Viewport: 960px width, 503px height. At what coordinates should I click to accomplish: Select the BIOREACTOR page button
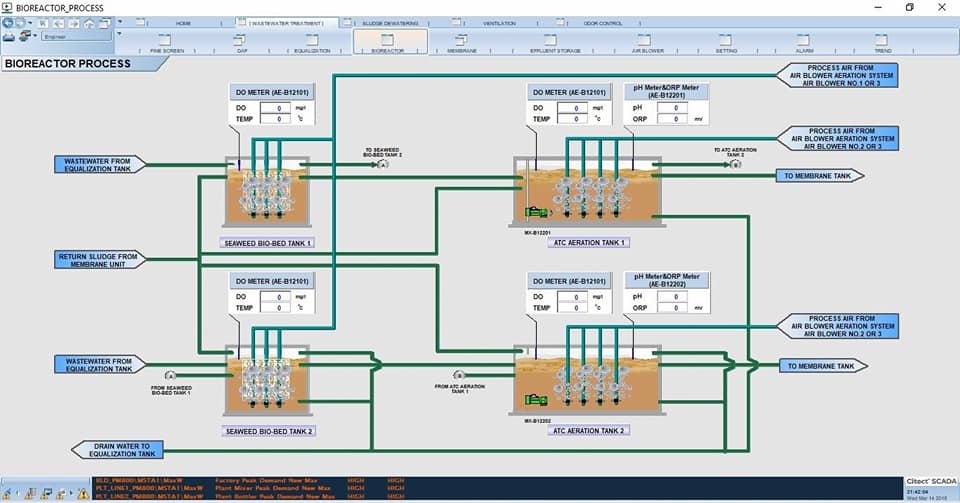[x=389, y=42]
